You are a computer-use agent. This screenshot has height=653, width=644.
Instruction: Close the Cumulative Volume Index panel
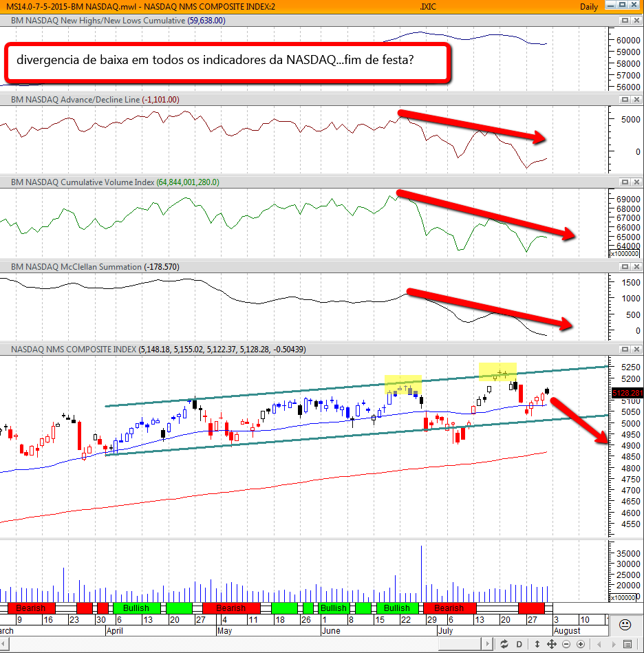coord(636,182)
